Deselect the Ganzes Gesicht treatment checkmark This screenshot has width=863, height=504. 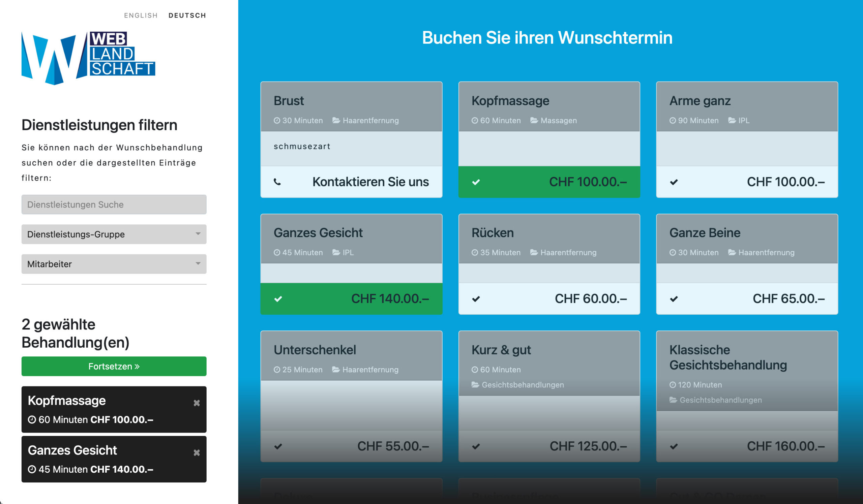click(x=278, y=298)
